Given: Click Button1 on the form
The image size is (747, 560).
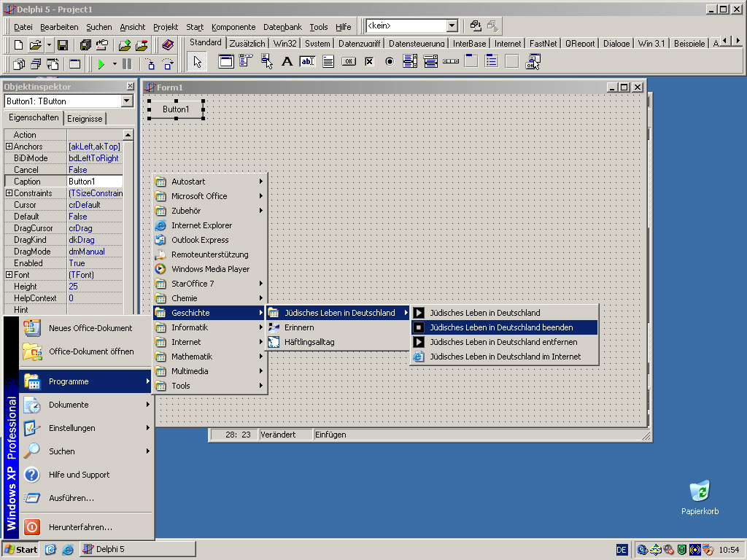Looking at the screenshot, I should 176,109.
